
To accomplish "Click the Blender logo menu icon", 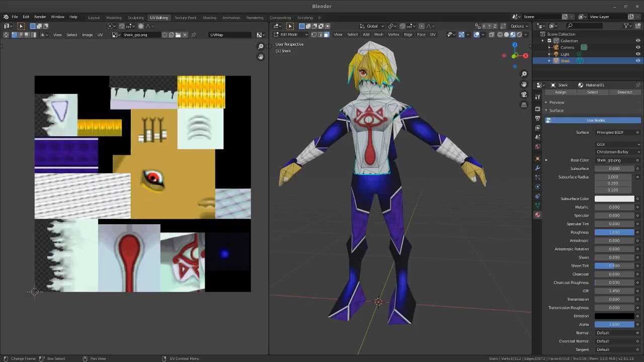I will [x=6, y=17].
